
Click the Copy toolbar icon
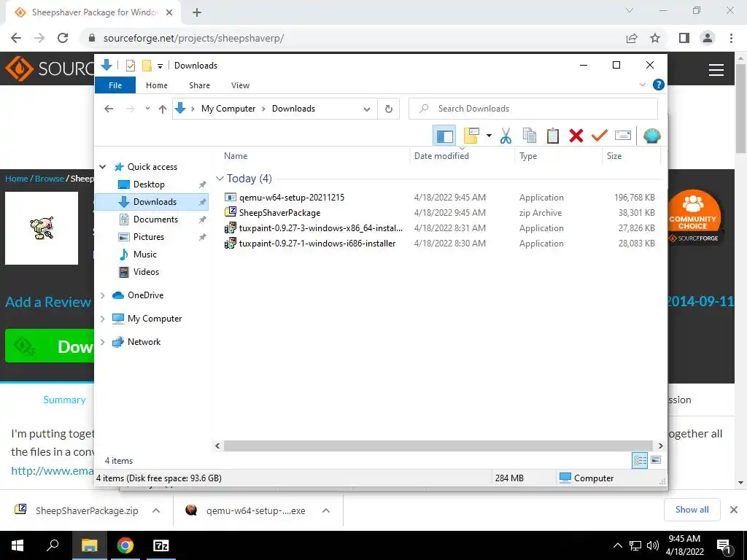coord(530,136)
